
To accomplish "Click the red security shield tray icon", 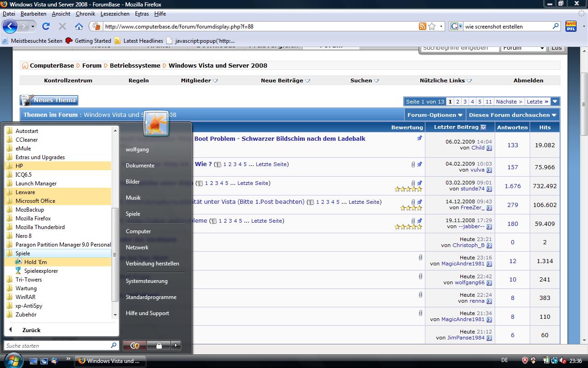I will (525, 361).
